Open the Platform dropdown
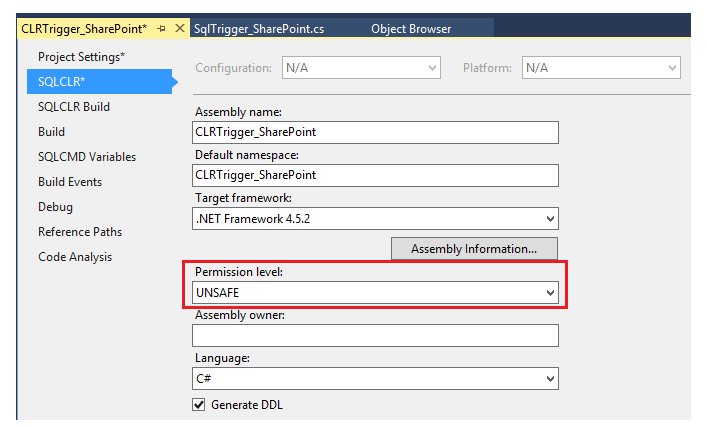This screenshot has width=706, height=427. pyautogui.click(x=601, y=68)
